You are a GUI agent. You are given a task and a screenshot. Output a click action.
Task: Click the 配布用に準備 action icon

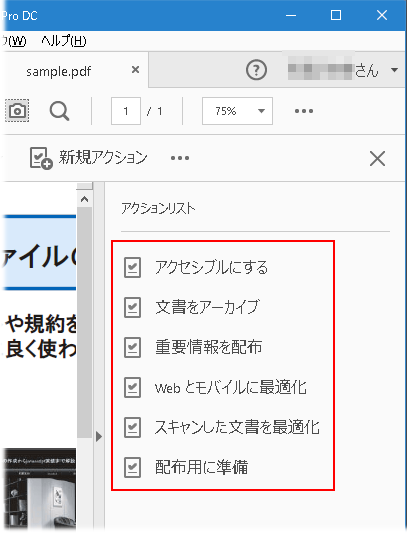tap(132, 467)
